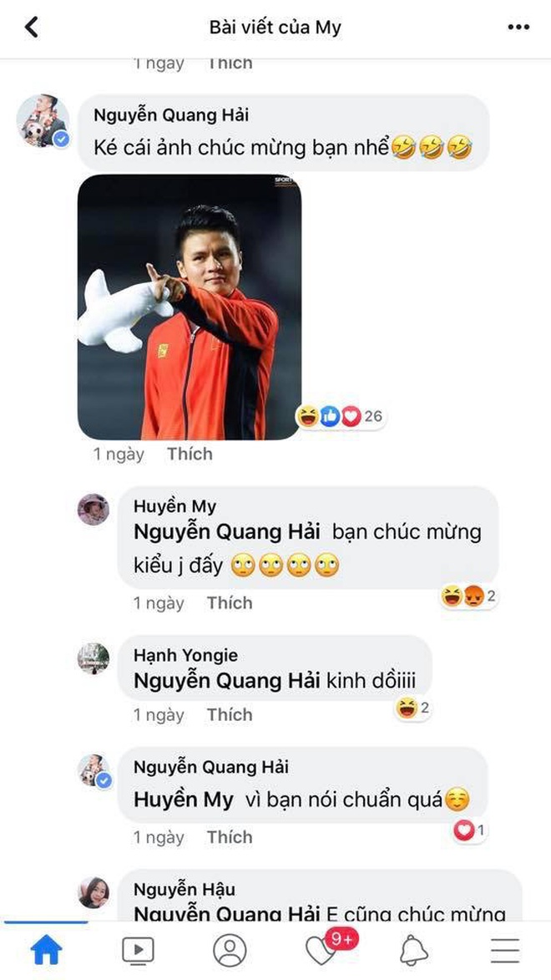Like Huyền My's reply comment

[x=230, y=602]
